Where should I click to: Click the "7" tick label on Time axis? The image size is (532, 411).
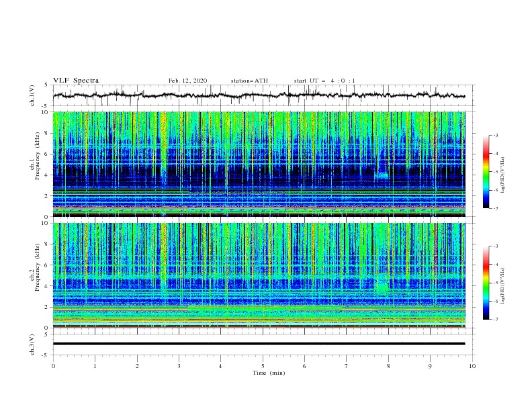pyautogui.click(x=347, y=366)
